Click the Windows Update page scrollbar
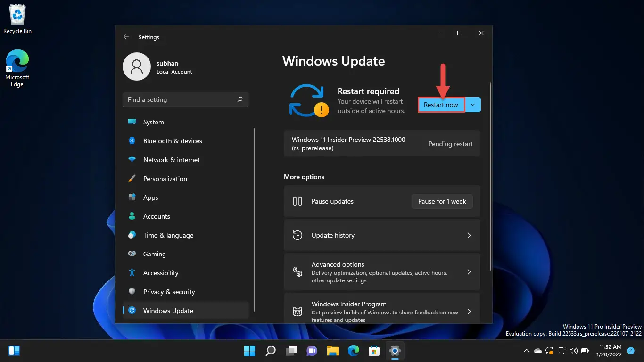The width and height of the screenshot is (644, 362). click(491, 177)
